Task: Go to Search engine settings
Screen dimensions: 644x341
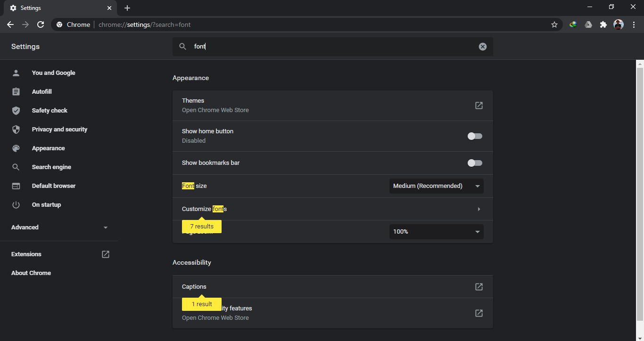Action: pos(51,167)
